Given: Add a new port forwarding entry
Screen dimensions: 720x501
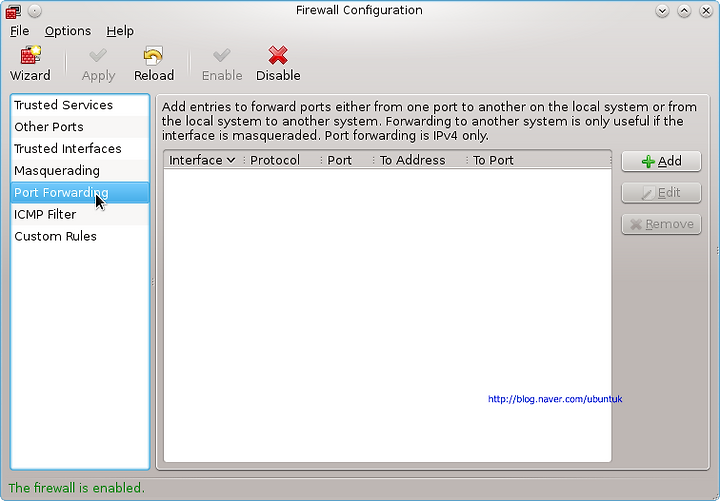Looking at the screenshot, I should [661, 161].
